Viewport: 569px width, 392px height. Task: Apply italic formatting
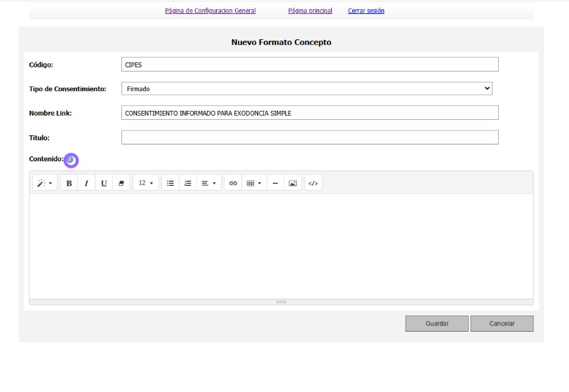[x=86, y=183]
